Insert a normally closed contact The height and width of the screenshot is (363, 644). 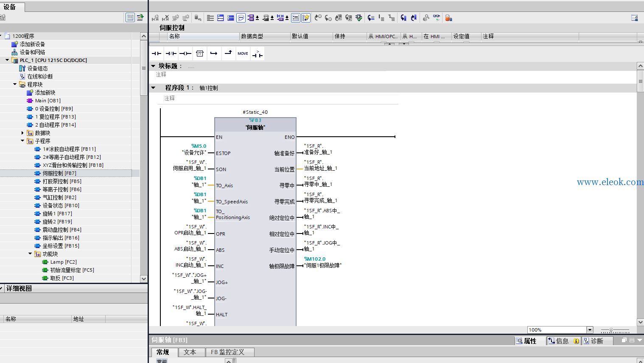[171, 53]
